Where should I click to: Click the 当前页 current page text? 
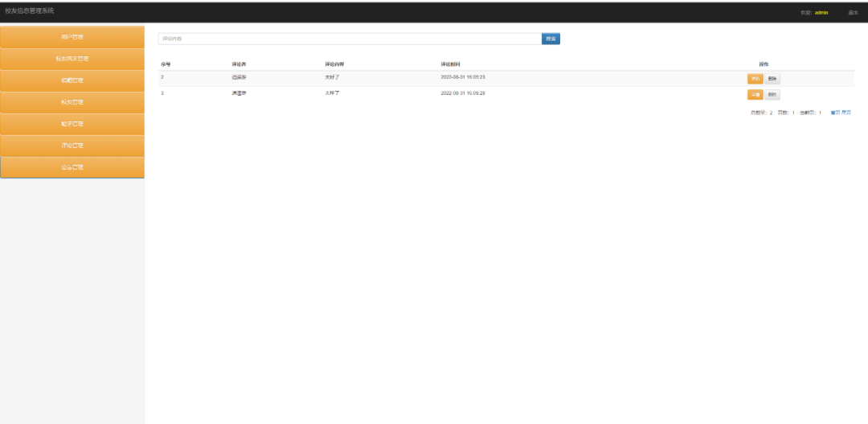point(810,113)
